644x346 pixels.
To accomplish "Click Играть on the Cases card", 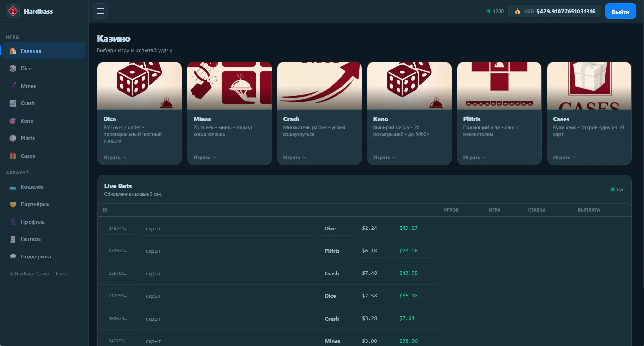I will 565,157.
